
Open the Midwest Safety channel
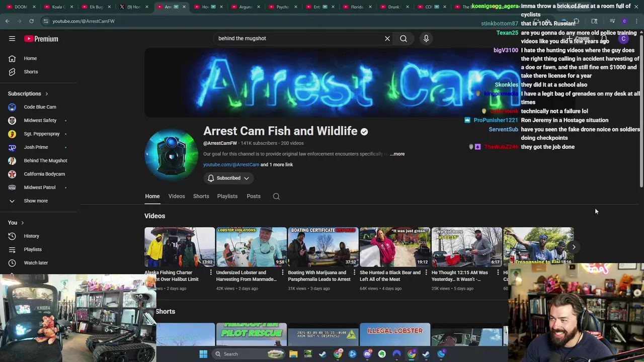tap(40, 121)
